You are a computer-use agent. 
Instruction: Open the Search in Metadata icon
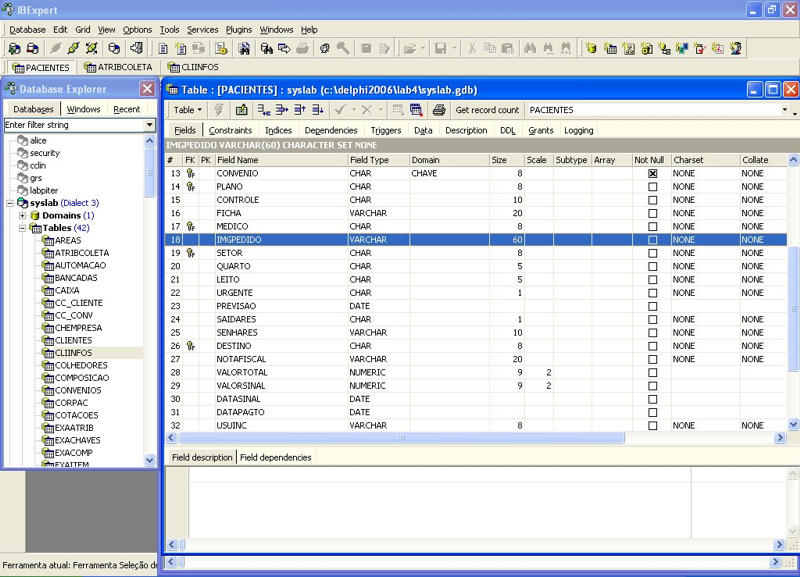point(266,48)
